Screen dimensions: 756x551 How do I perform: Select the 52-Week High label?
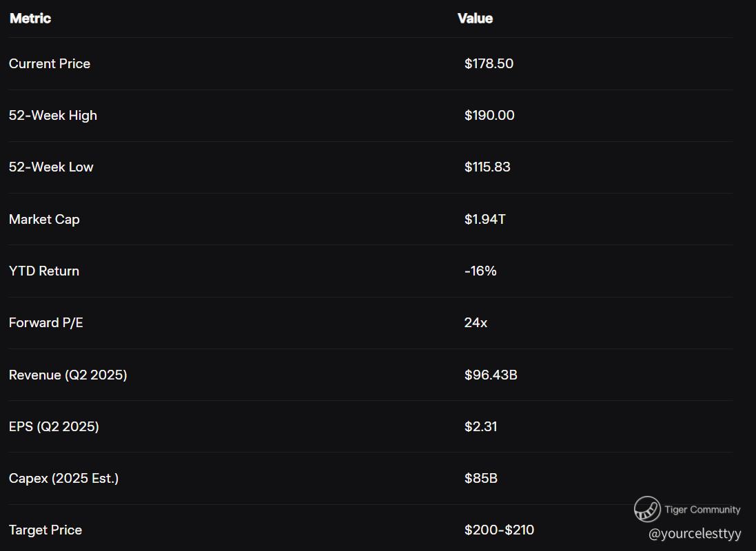click(x=53, y=115)
